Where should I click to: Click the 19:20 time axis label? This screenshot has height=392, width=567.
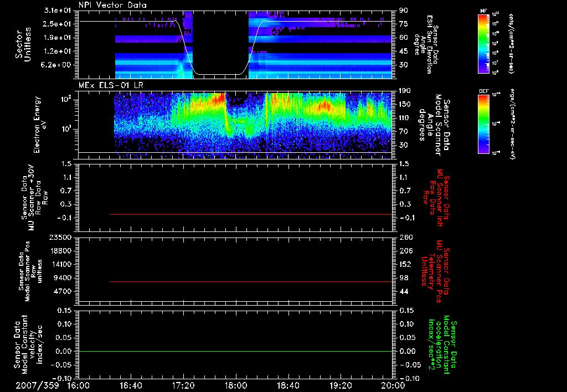point(341,385)
